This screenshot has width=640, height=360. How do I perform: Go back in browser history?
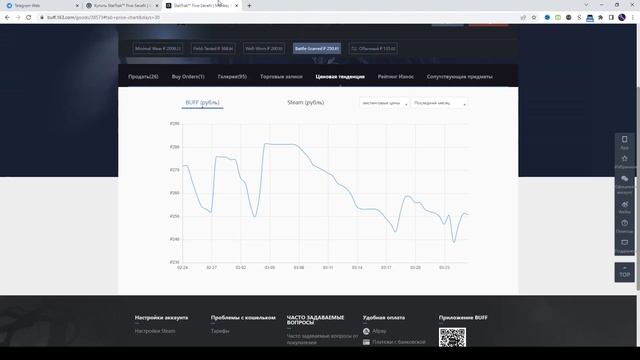click(7, 18)
